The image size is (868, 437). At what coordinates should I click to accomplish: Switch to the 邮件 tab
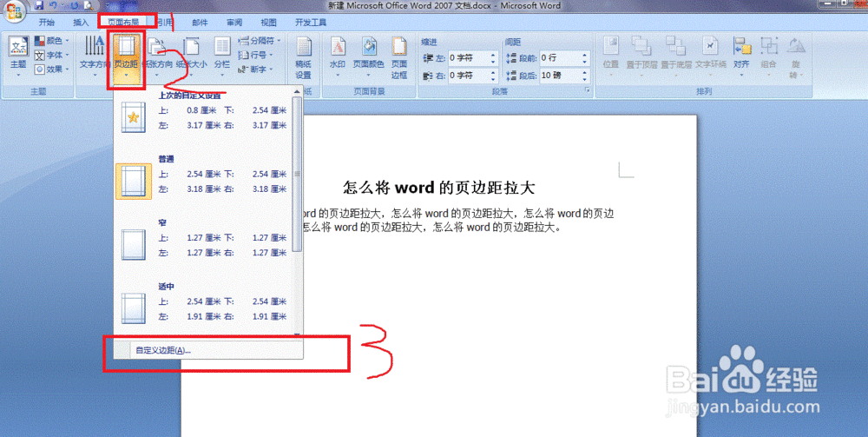pyautogui.click(x=200, y=23)
